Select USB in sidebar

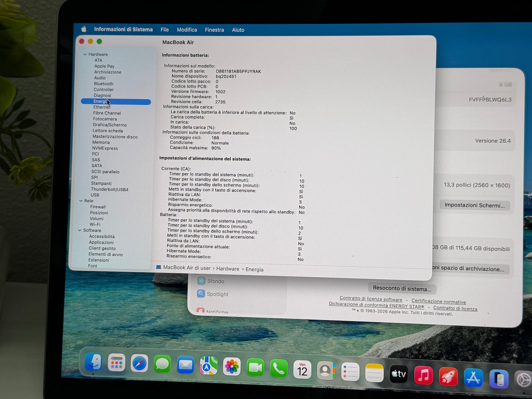[x=95, y=195]
